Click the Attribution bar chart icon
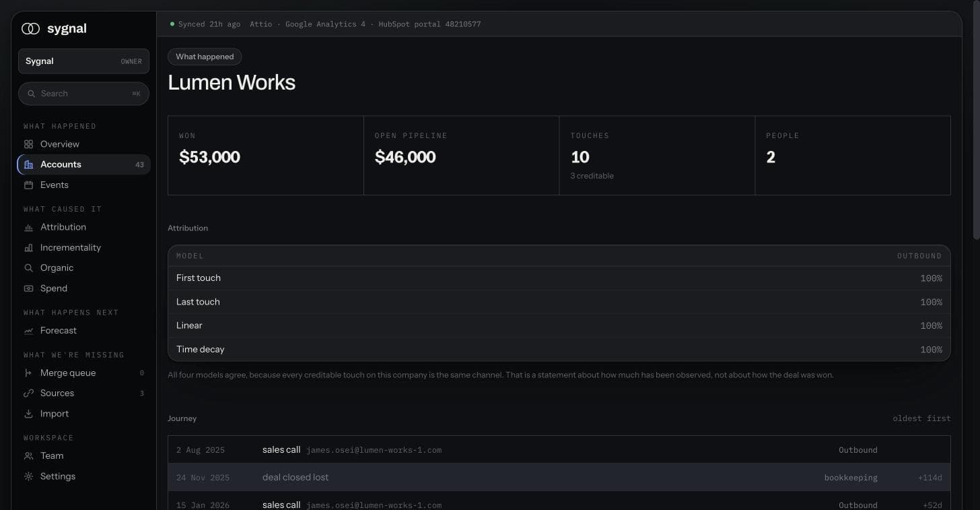The height and width of the screenshot is (510, 980). [28, 228]
